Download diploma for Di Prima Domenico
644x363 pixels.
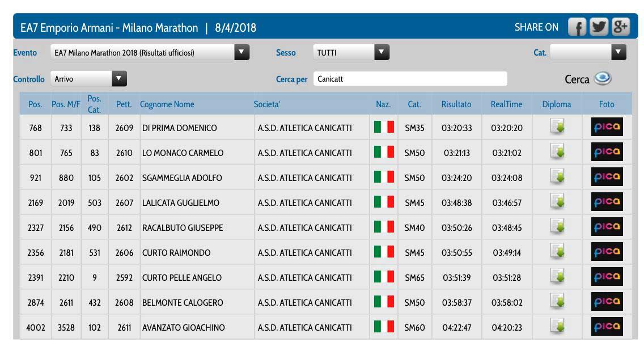(x=557, y=128)
